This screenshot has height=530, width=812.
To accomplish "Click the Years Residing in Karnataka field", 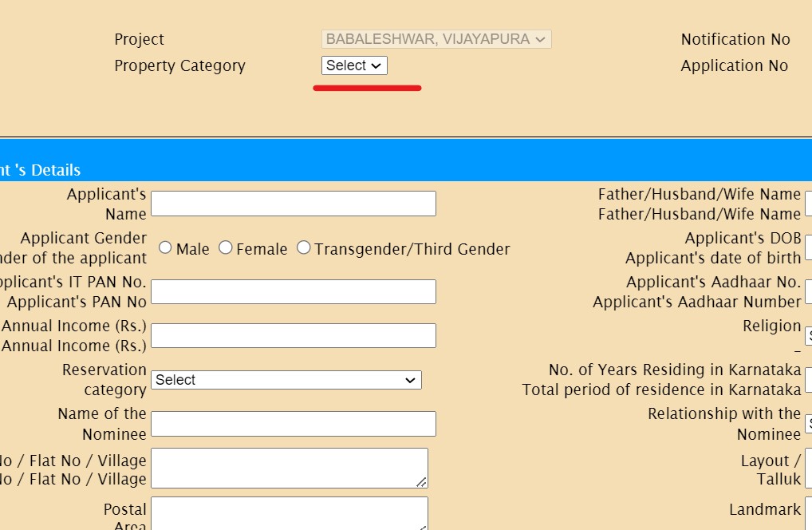I will click(x=808, y=380).
